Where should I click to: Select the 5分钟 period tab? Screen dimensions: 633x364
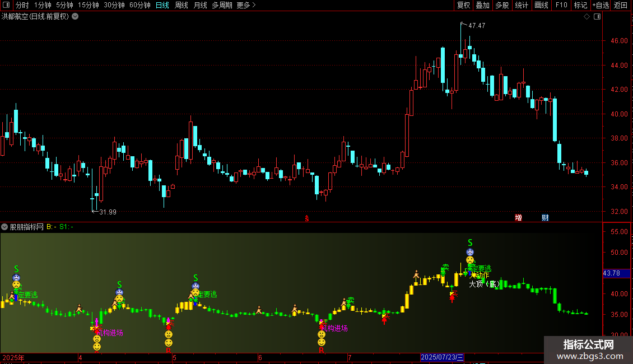[x=64, y=5]
